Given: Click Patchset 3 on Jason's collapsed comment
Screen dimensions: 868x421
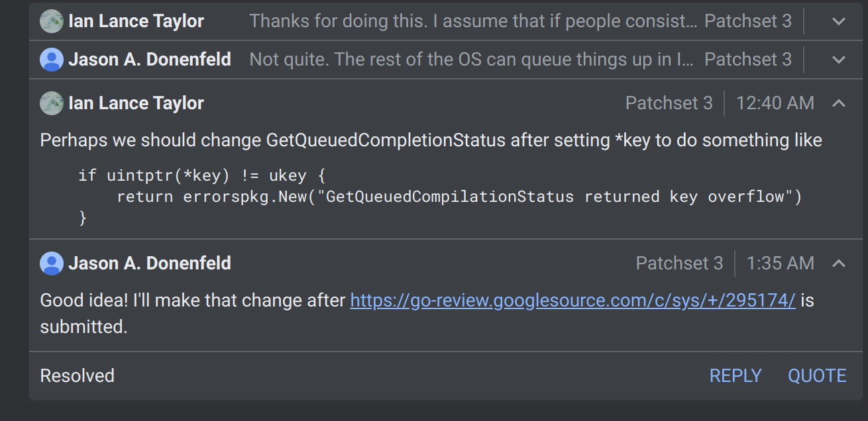Looking at the screenshot, I should [748, 59].
